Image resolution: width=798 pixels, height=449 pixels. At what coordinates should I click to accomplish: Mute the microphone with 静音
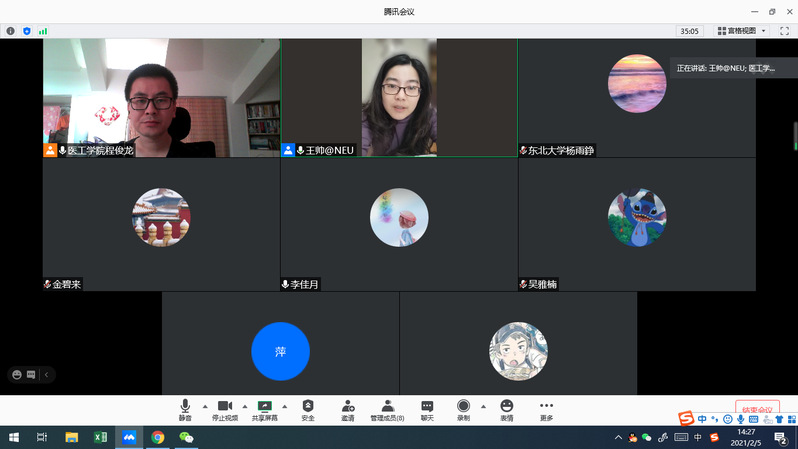[x=185, y=410]
